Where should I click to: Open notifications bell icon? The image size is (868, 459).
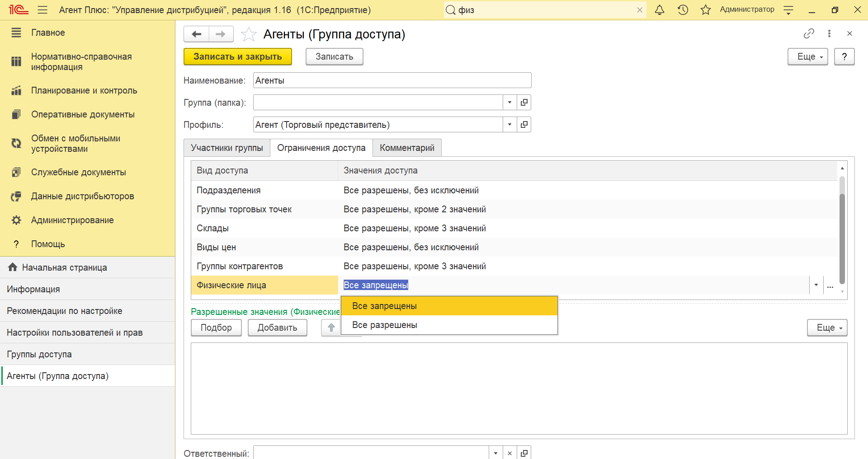point(660,10)
